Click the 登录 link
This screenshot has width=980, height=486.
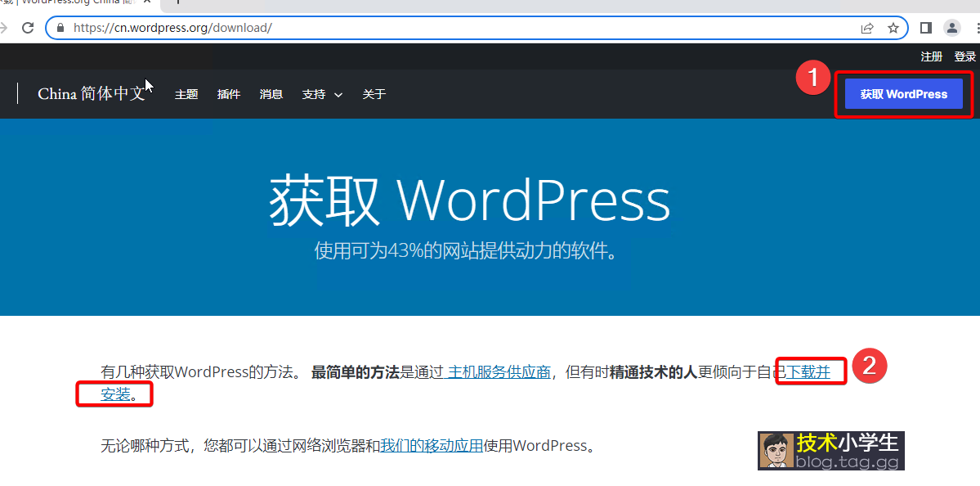(x=964, y=56)
